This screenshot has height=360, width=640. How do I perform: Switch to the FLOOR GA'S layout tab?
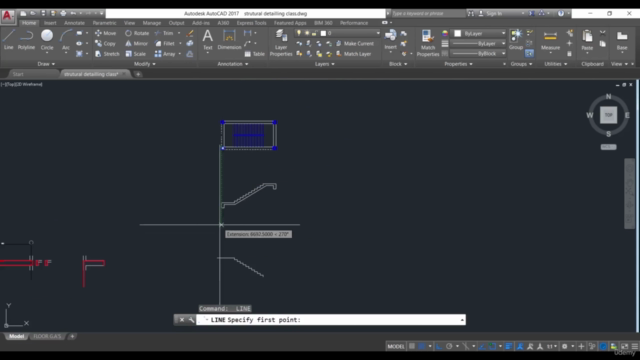47,336
